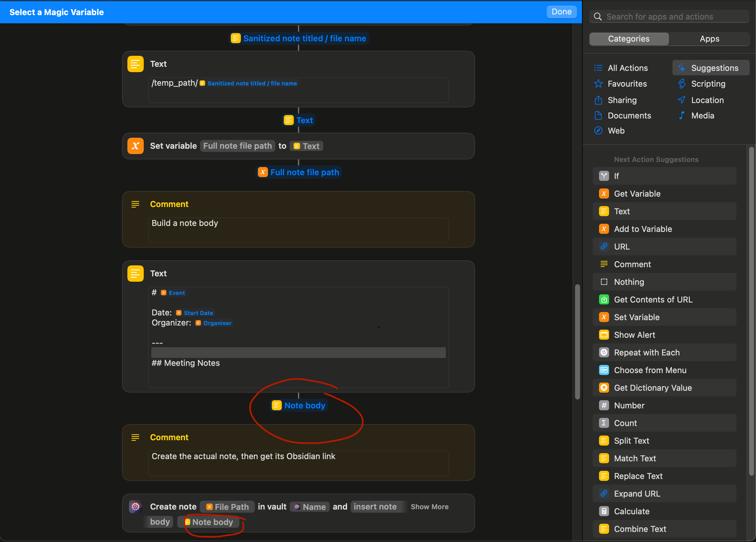Open the vault Name parameter
756x542 pixels.
pyautogui.click(x=310, y=507)
